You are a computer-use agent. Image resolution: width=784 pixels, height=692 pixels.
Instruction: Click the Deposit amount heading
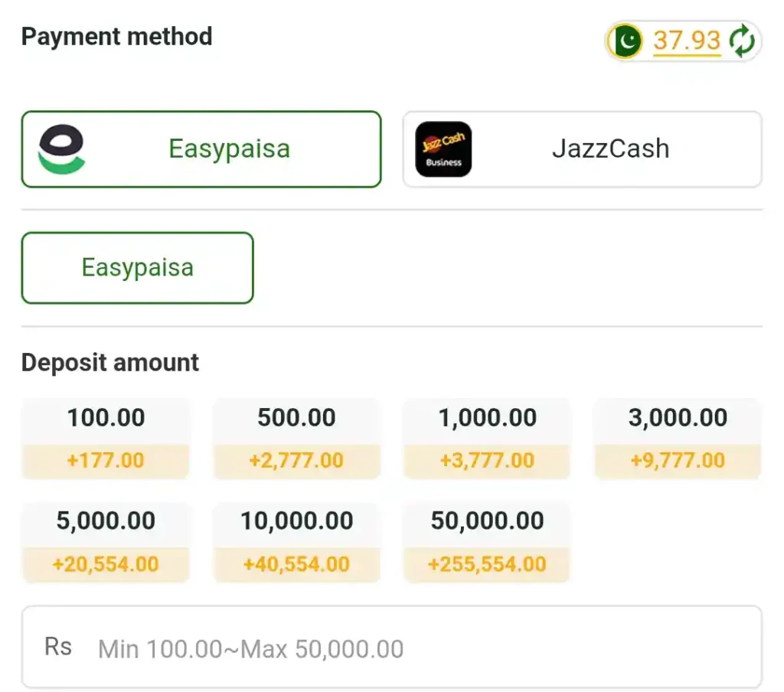coord(110,363)
